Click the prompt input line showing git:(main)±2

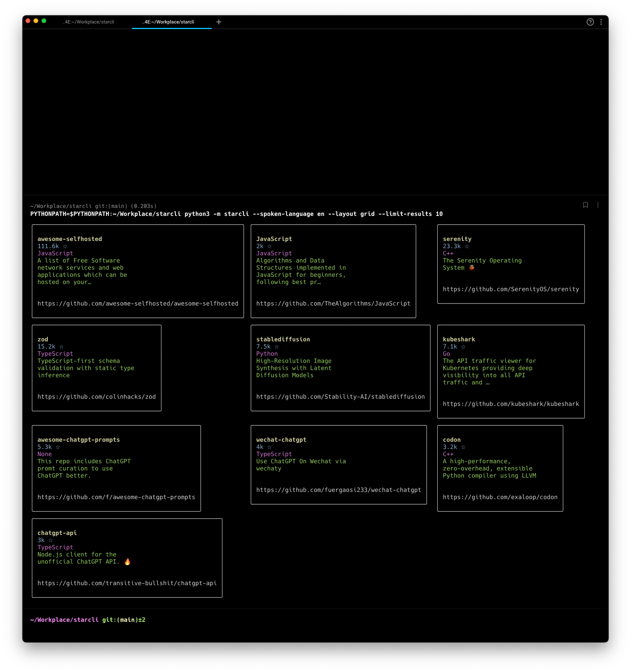[88, 620]
